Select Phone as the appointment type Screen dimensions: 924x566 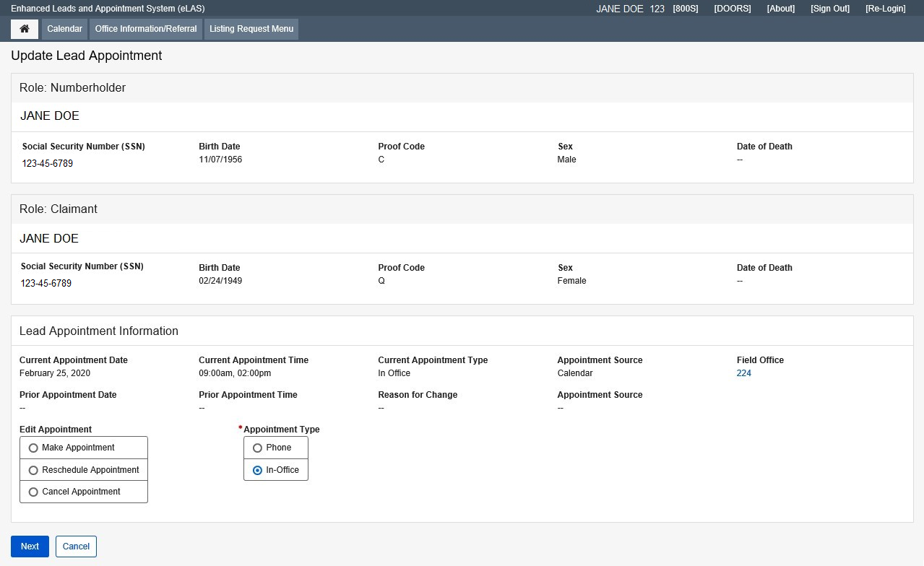coord(258,448)
